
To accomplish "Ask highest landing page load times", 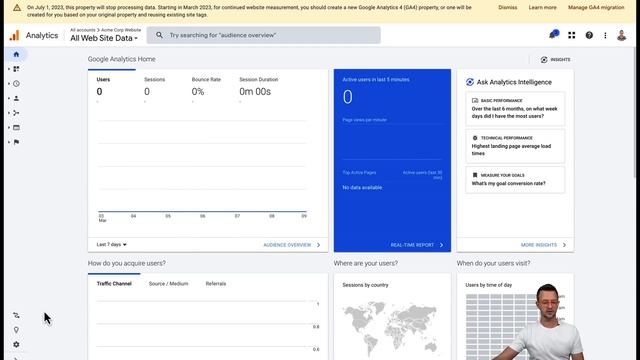I will point(515,146).
